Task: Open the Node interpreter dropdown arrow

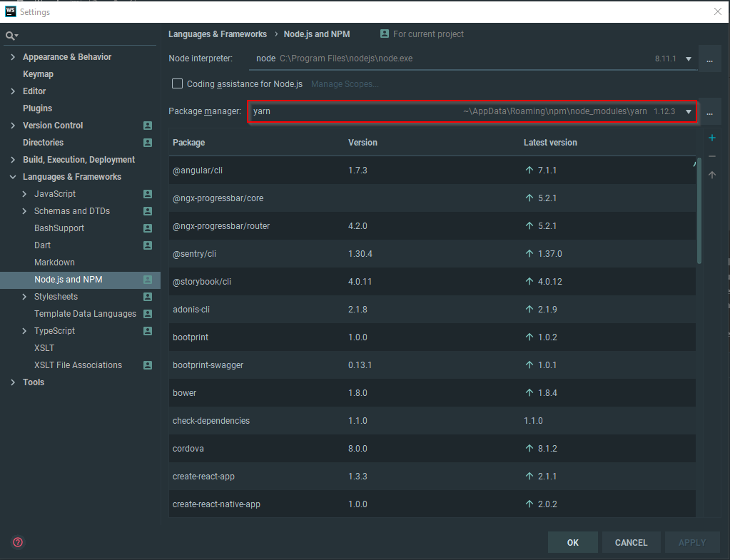Action: (x=688, y=58)
